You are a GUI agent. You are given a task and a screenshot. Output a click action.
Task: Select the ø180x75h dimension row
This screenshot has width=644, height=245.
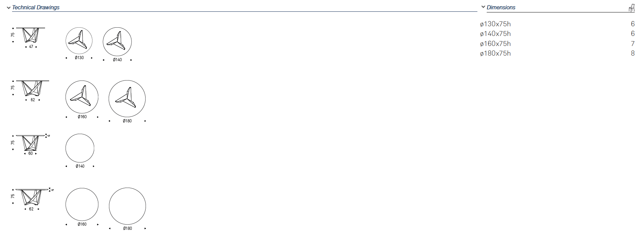pyautogui.click(x=557, y=53)
